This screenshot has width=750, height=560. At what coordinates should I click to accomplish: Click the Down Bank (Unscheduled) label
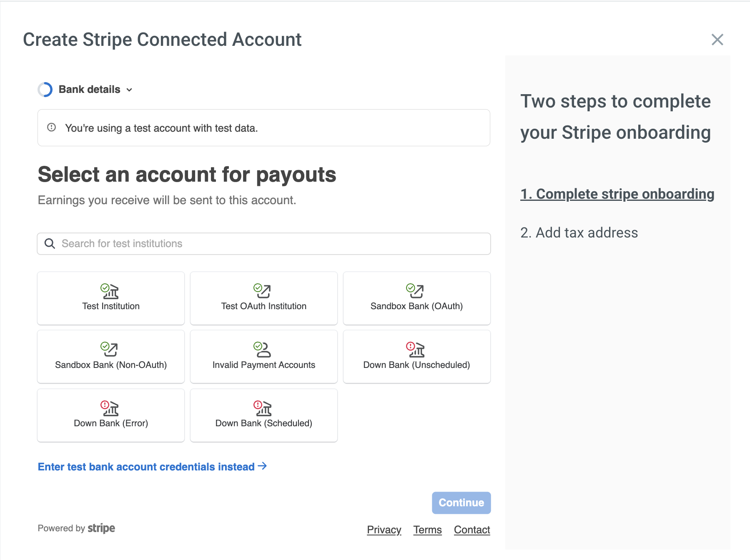(x=417, y=365)
